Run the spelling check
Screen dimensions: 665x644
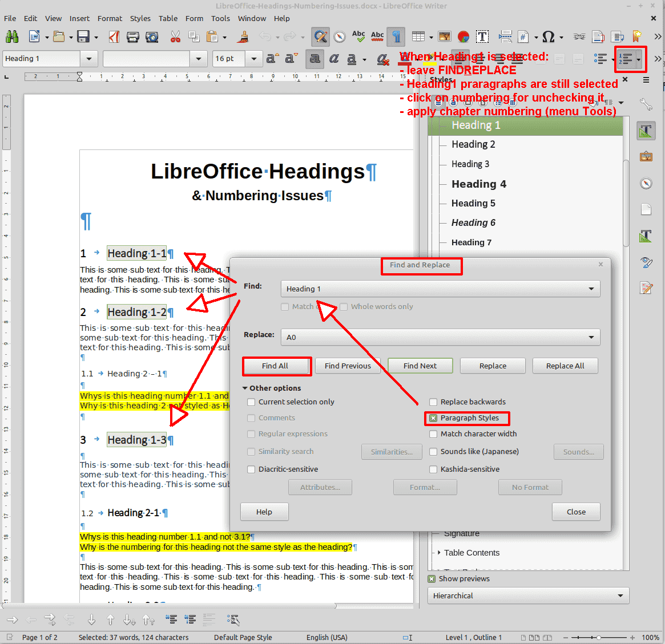pos(358,37)
